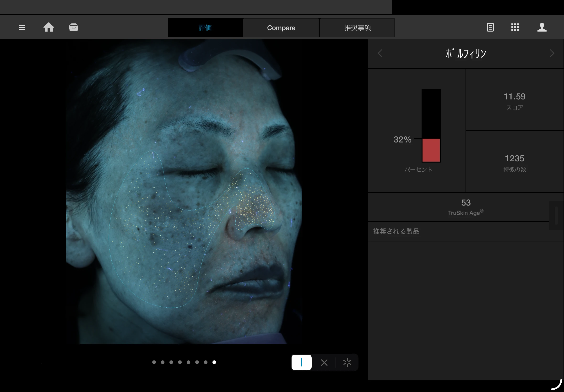Go to previous analysis with left chevron

(x=380, y=53)
